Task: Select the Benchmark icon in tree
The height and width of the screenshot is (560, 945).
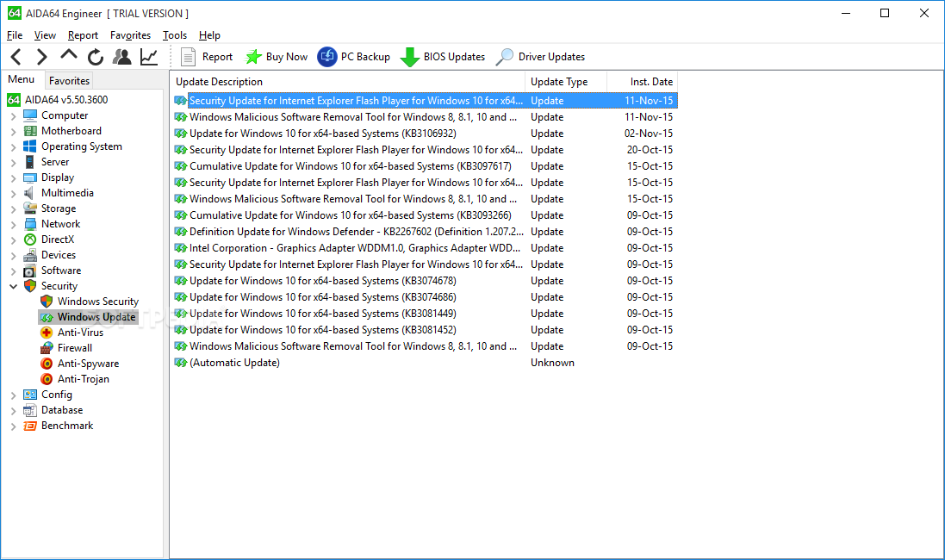Action: 29,426
